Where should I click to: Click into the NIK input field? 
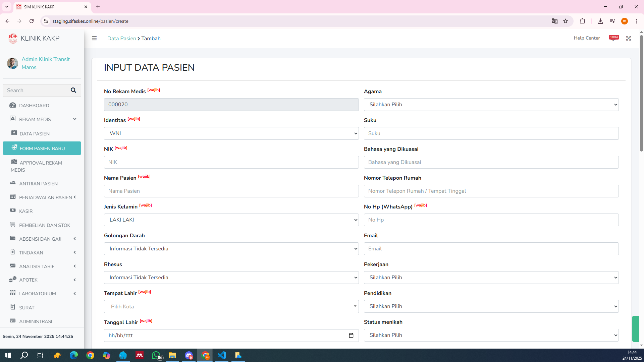(x=231, y=162)
